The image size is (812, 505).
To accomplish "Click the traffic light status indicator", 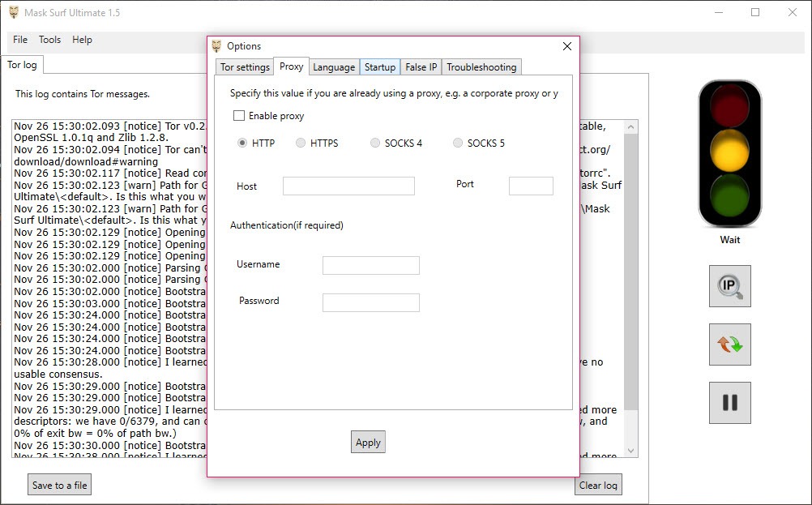I will tap(729, 154).
